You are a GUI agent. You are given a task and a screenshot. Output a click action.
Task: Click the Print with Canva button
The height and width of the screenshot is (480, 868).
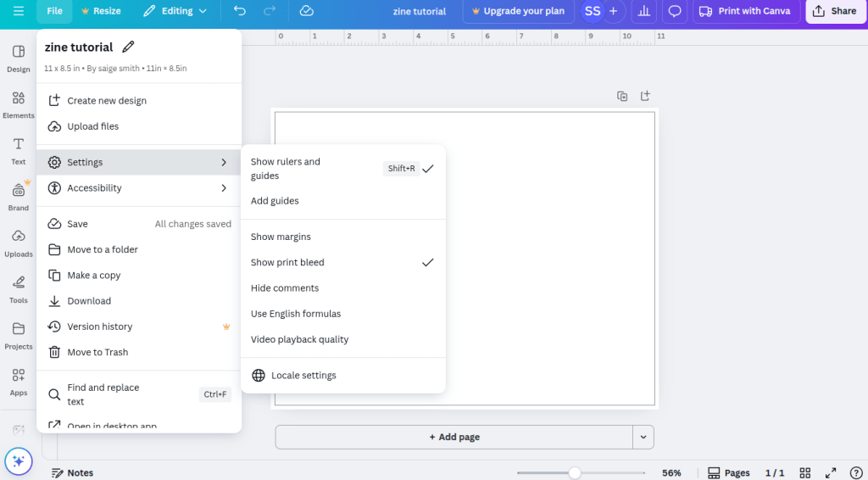coord(745,11)
